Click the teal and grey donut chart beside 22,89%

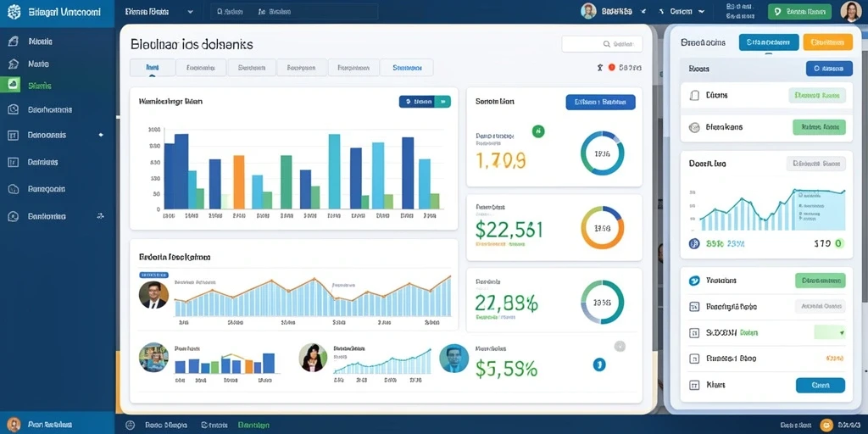(x=603, y=303)
